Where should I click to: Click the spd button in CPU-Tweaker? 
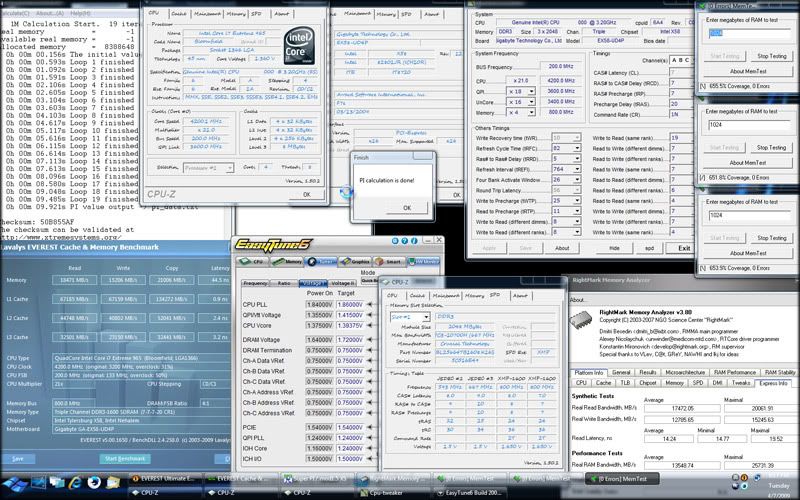tap(649, 248)
